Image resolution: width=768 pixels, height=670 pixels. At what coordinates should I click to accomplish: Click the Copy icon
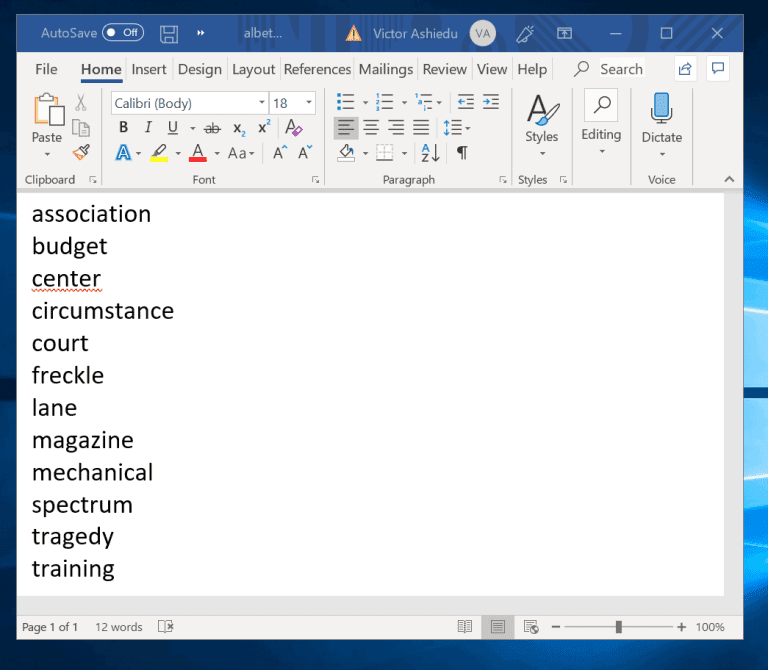(81, 128)
